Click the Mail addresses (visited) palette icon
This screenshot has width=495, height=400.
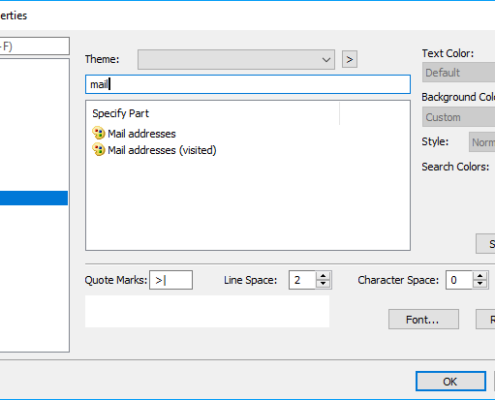click(99, 150)
